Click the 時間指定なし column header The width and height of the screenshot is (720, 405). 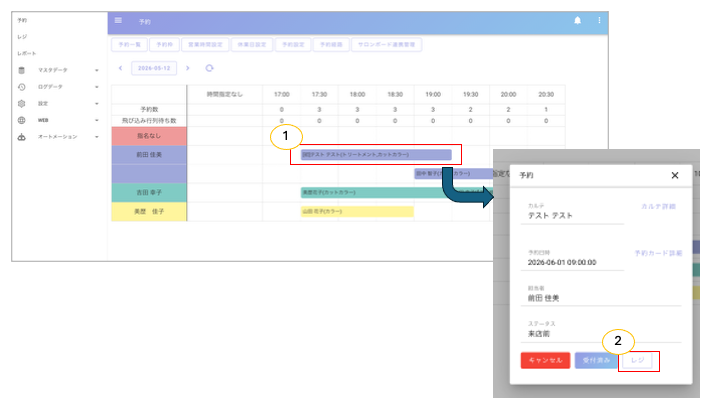225,94
